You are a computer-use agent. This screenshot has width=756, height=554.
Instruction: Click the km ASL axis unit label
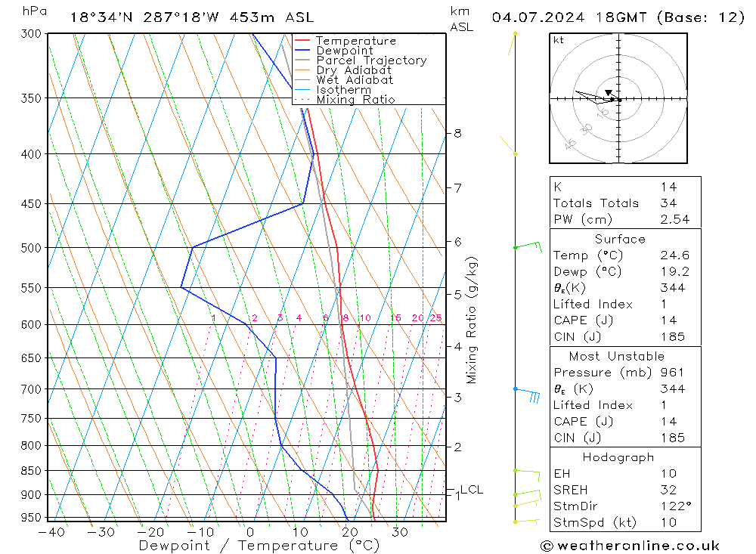point(461,20)
